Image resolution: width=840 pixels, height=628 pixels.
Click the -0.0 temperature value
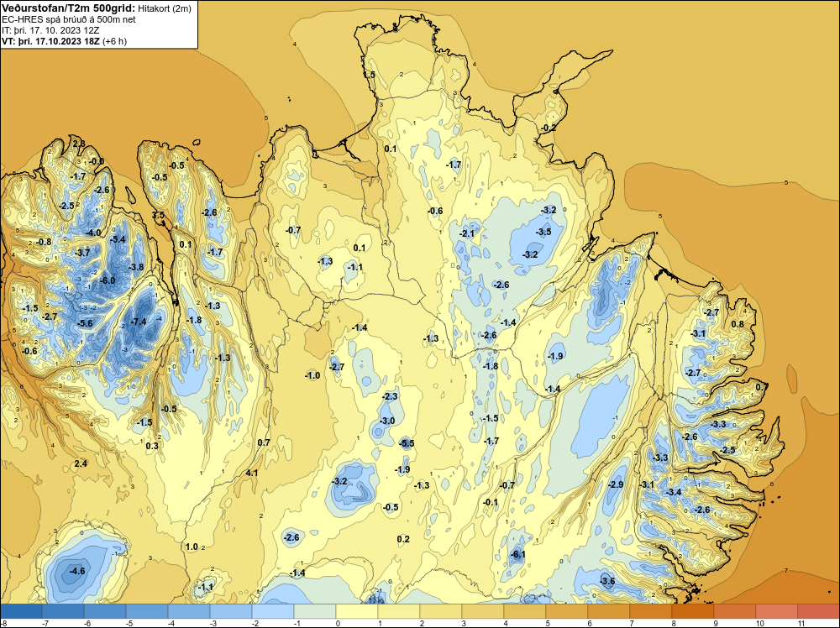click(x=97, y=161)
